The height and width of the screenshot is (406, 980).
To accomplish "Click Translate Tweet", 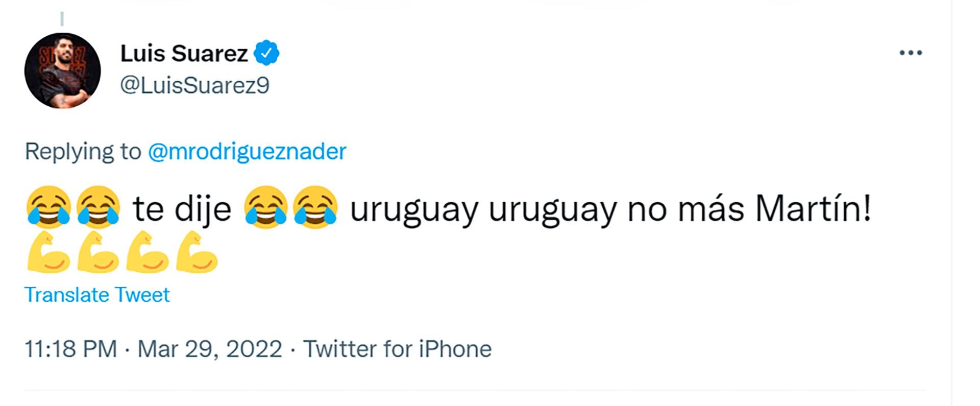I will 97,295.
